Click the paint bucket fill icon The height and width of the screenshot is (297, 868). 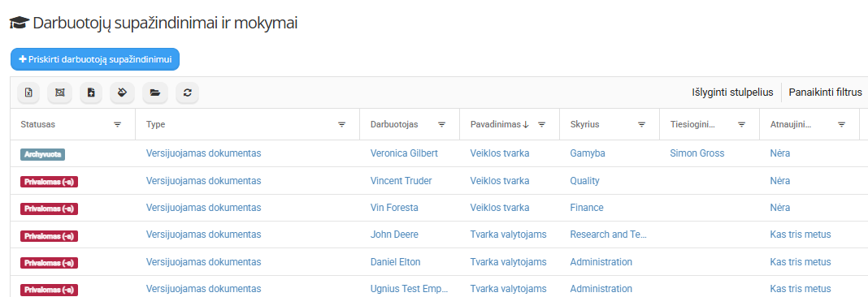pyautogui.click(x=123, y=93)
